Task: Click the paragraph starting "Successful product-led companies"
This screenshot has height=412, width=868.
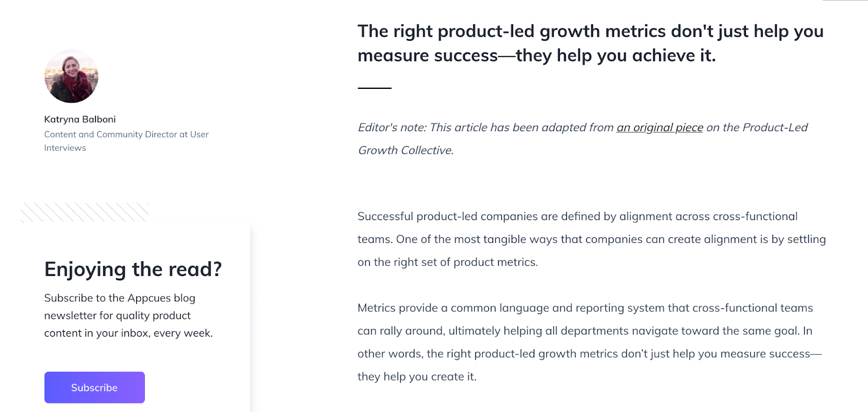Action: click(577, 217)
